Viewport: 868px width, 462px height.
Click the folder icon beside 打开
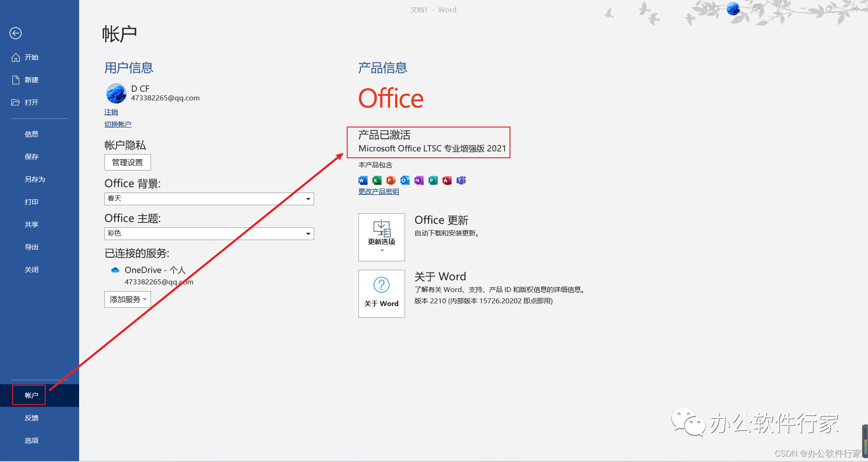pyautogui.click(x=16, y=102)
